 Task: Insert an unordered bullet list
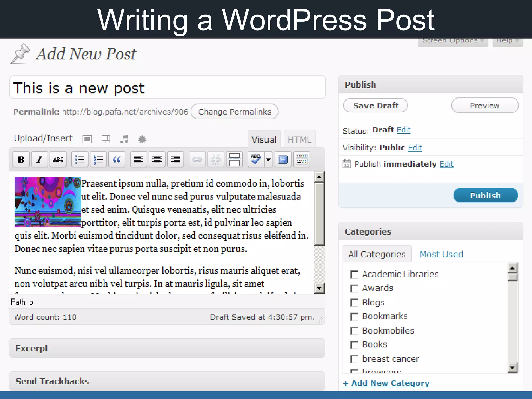79,159
